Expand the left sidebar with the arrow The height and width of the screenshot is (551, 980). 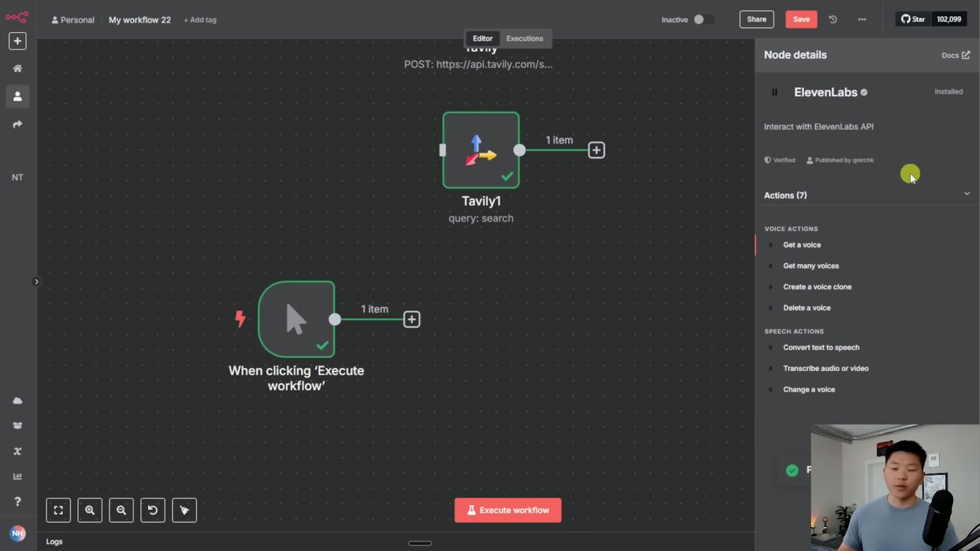pos(36,281)
